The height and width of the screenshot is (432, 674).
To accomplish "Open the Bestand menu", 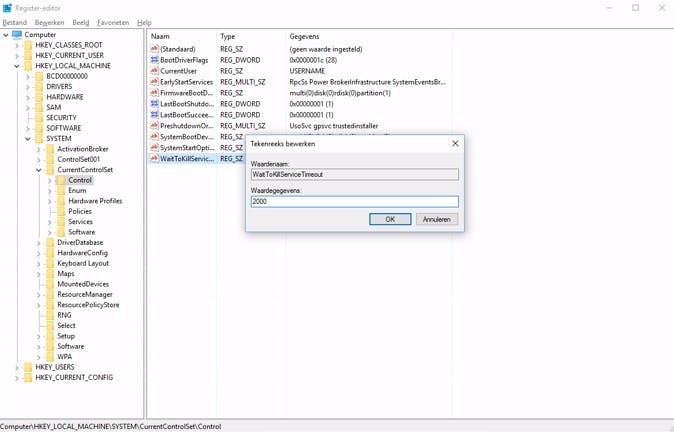I will click(15, 23).
